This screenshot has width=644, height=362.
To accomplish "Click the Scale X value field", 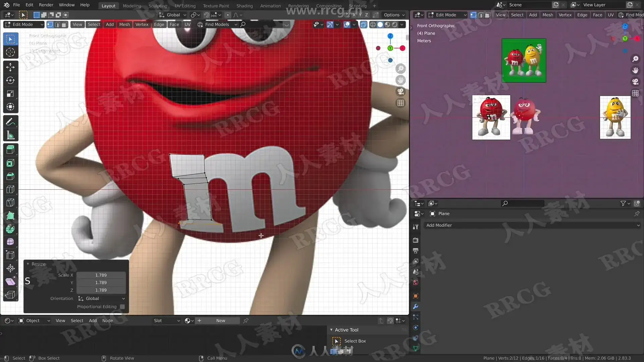I will (101, 275).
